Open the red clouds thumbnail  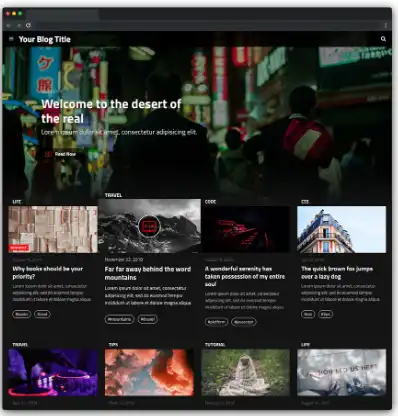149,372
